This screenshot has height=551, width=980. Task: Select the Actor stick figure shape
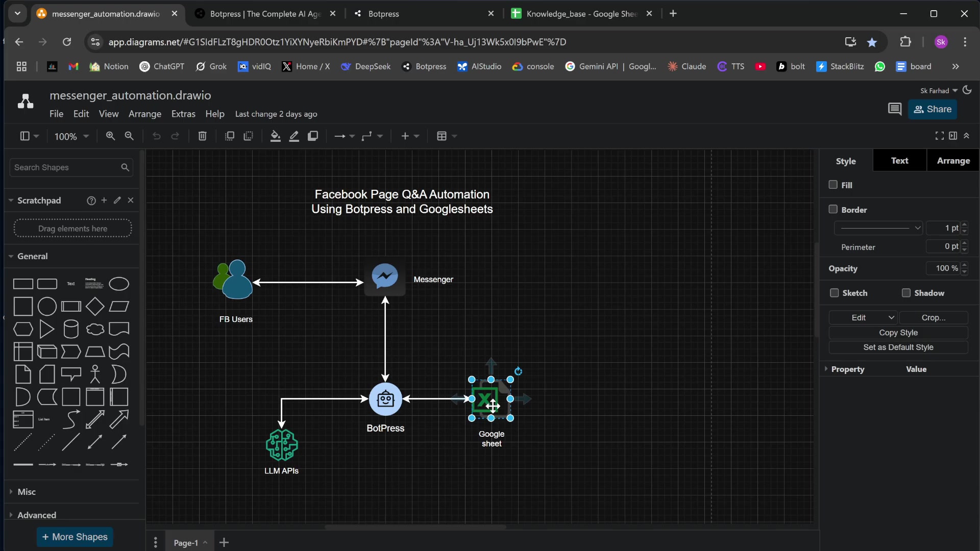[95, 374]
